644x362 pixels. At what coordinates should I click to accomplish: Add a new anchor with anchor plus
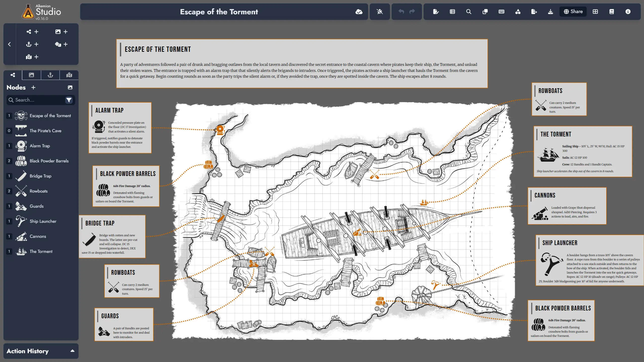32,44
